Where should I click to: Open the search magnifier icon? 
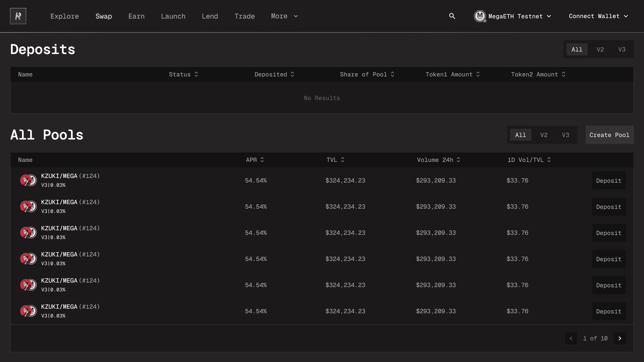[x=452, y=16]
